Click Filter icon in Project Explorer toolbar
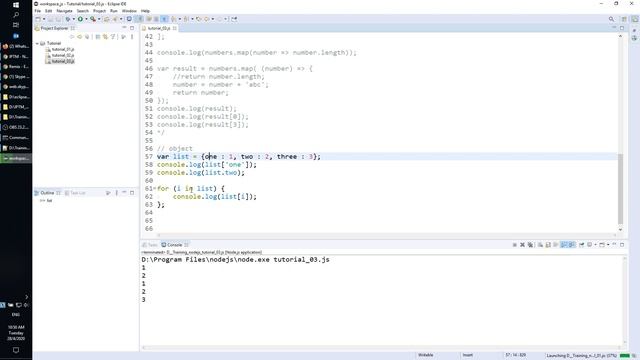Screen dimensions: 640x360 pyautogui.click(x=113, y=37)
